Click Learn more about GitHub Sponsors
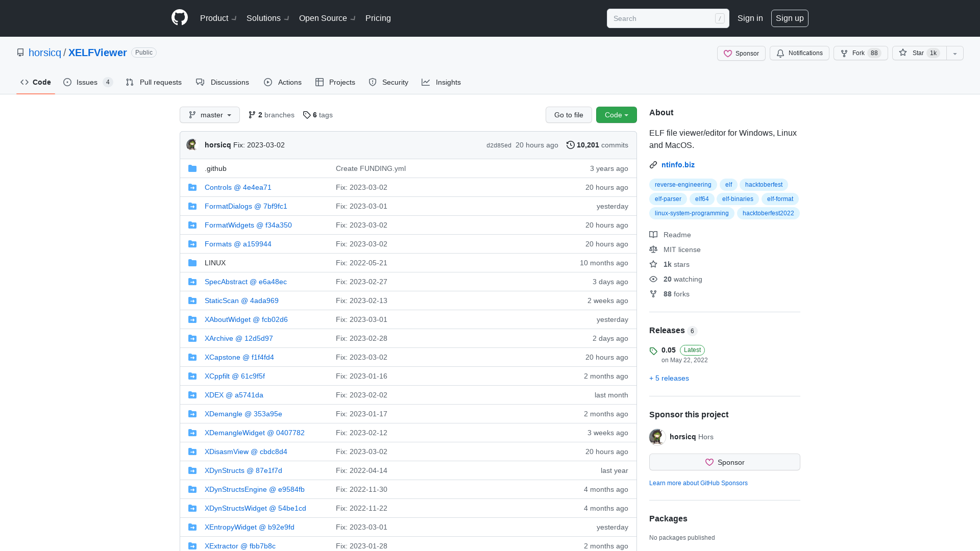 click(698, 483)
